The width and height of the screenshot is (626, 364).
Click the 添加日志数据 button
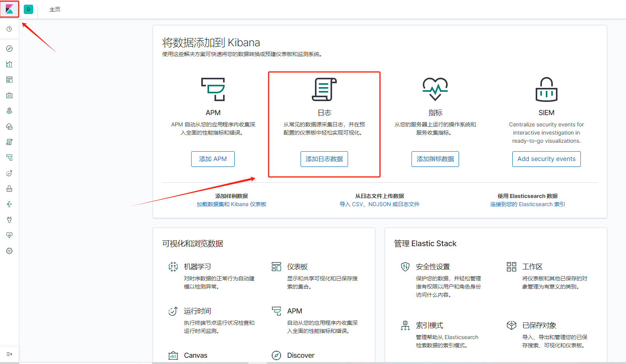point(324,159)
